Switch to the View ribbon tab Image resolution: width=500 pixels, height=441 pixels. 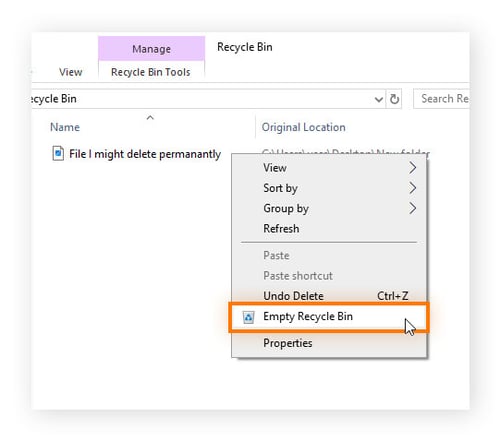[70, 72]
